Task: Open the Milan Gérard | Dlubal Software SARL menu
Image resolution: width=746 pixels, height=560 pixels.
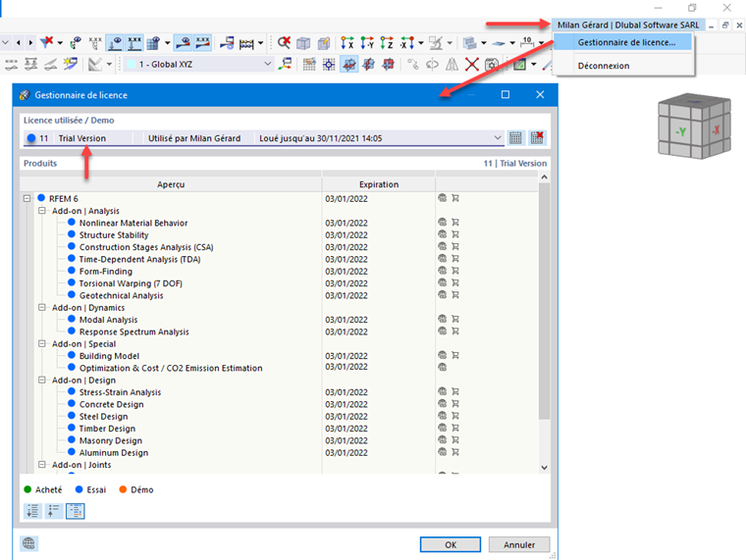Action: (628, 25)
